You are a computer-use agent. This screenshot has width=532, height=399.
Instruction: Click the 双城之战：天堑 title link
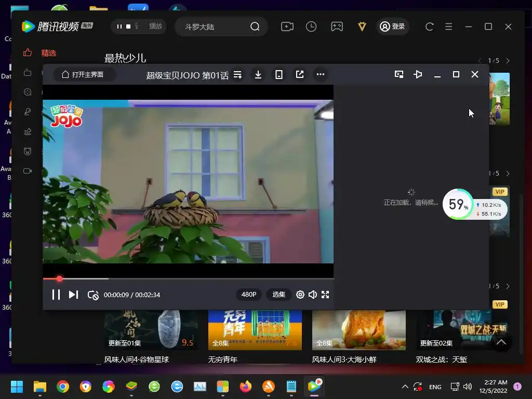442,360
